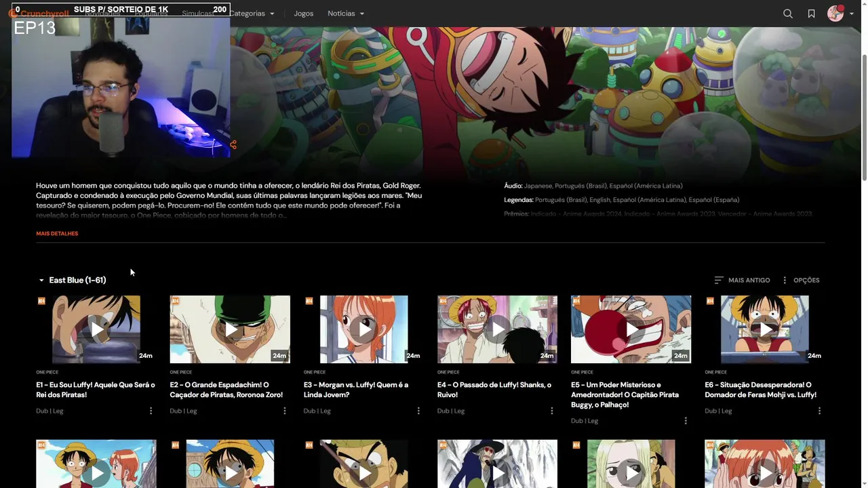Screen dimensions: 868x488
Task: Click the 24m duration badge on E2
Action: [x=279, y=355]
